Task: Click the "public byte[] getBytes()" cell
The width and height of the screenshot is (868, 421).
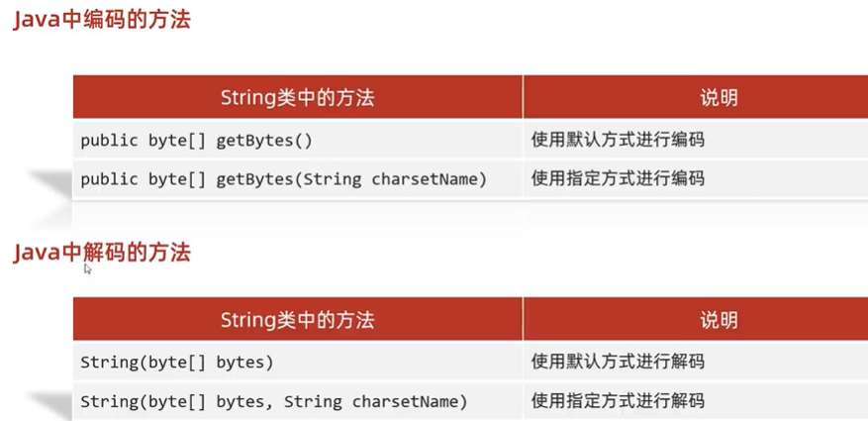Action: (x=196, y=141)
